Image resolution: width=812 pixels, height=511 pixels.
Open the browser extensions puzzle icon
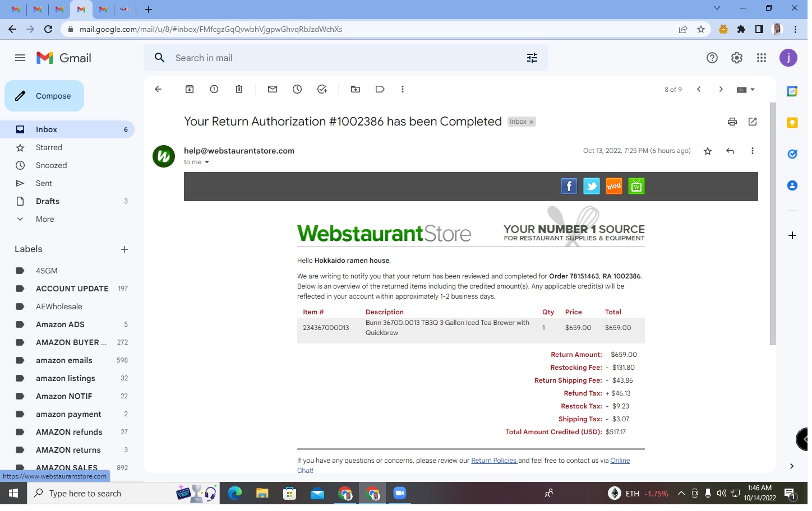(741, 29)
